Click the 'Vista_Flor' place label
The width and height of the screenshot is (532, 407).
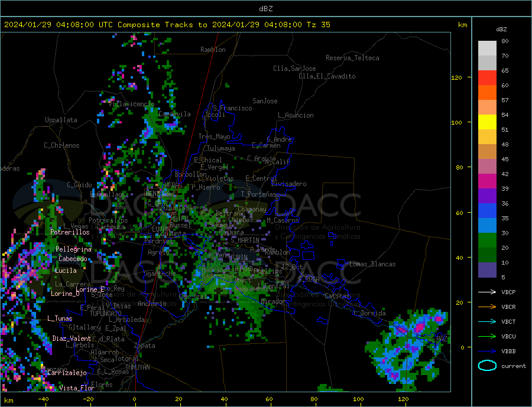[77, 388]
